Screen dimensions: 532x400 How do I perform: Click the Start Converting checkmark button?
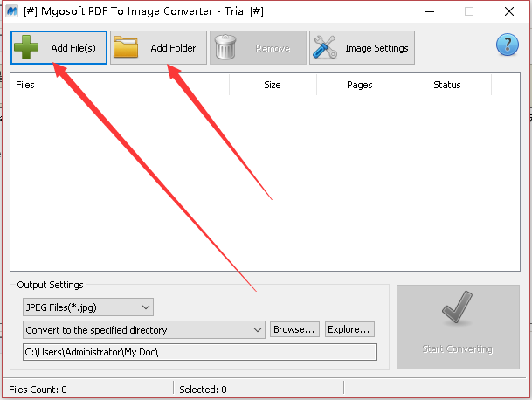(x=458, y=327)
